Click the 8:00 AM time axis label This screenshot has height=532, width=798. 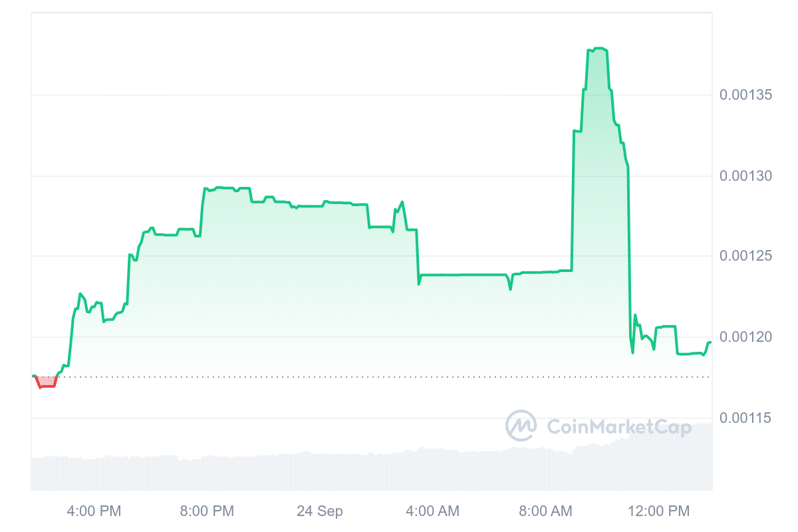(x=545, y=511)
